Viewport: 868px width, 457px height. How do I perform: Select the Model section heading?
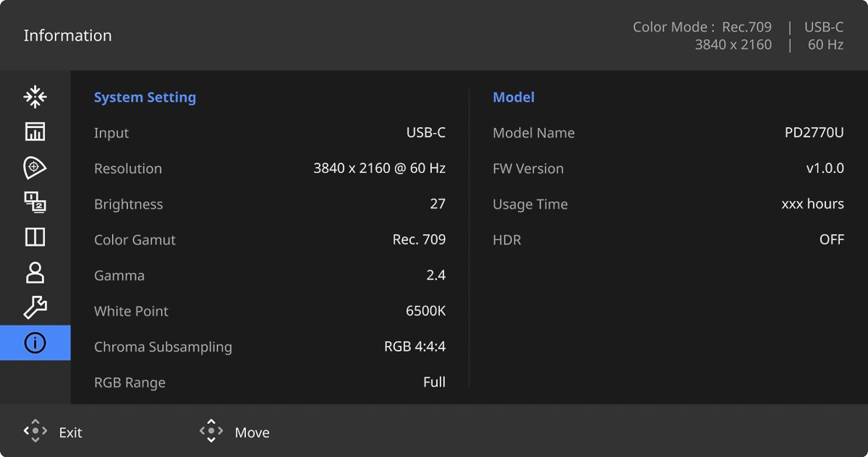click(x=514, y=98)
